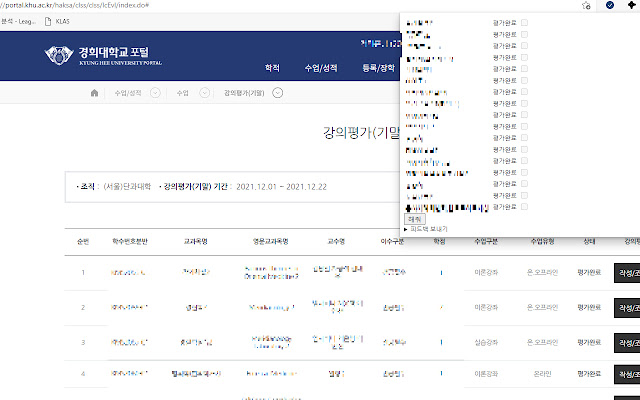The width and height of the screenshot is (640, 400).
Task: Open the blue checkmark extension icon
Action: pyautogui.click(x=610, y=5)
